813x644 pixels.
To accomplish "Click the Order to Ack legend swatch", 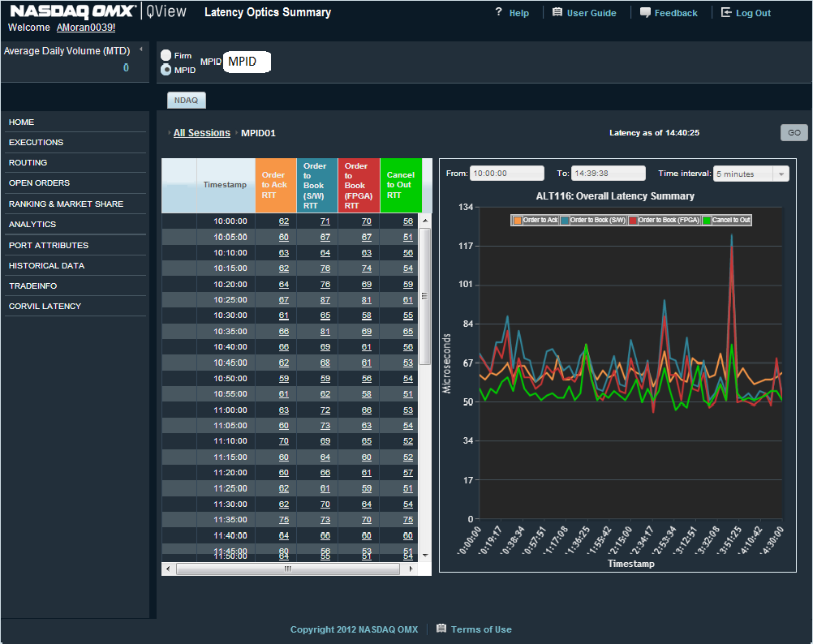I will coord(518,220).
